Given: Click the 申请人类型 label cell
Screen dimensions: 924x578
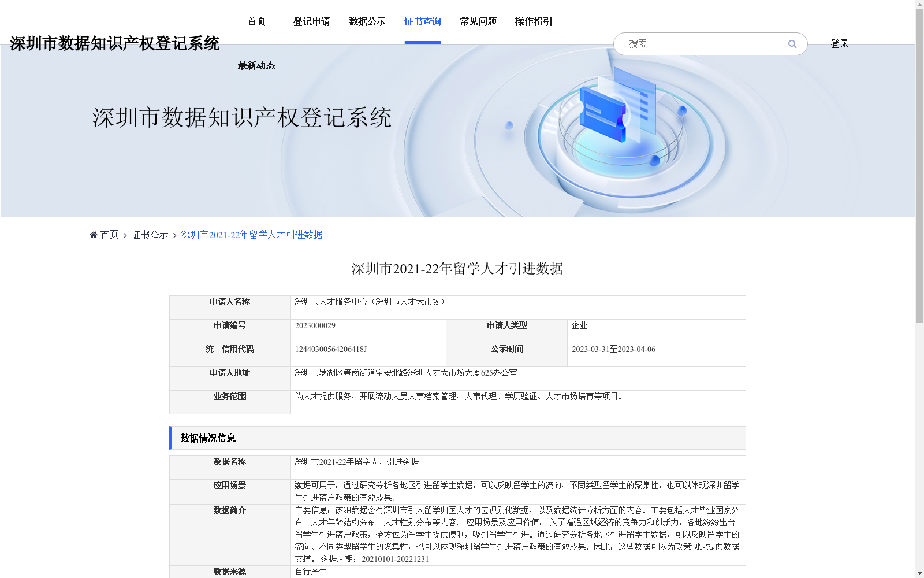Looking at the screenshot, I should [507, 331].
